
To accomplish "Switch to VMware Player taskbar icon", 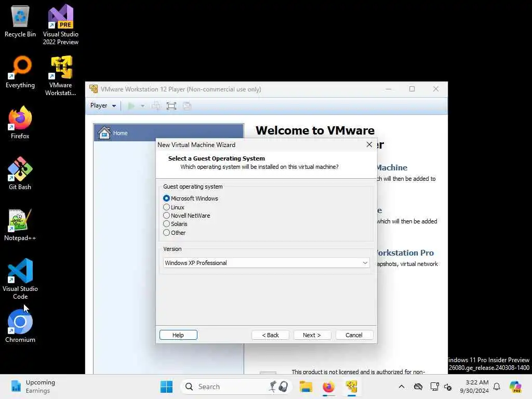I will (x=352, y=387).
